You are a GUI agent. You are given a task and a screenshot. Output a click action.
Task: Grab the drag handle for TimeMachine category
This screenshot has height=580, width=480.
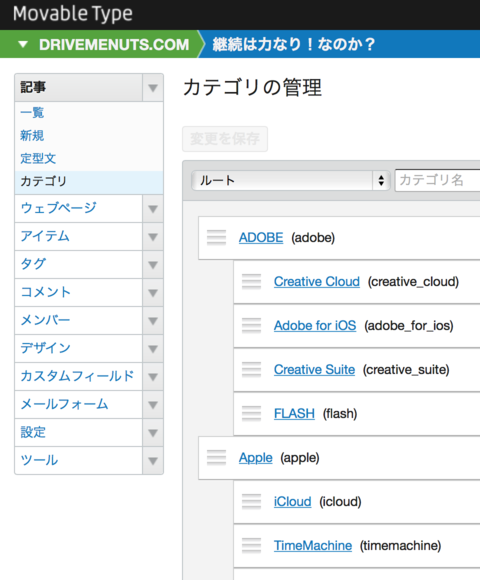tap(251, 546)
